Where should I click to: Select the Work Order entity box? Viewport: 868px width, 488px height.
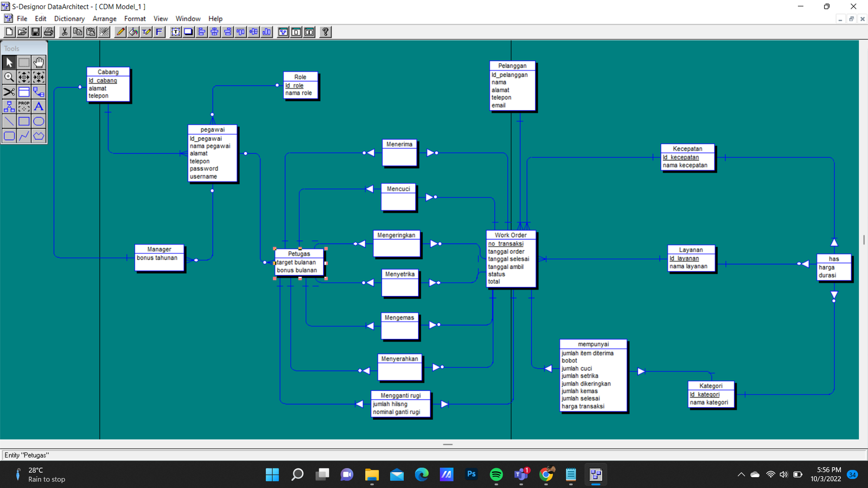tap(510, 259)
